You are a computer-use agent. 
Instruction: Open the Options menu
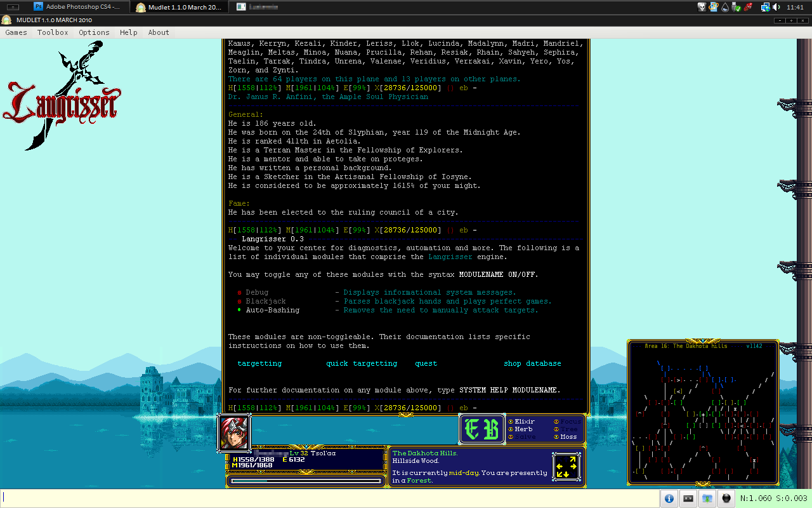(x=94, y=32)
